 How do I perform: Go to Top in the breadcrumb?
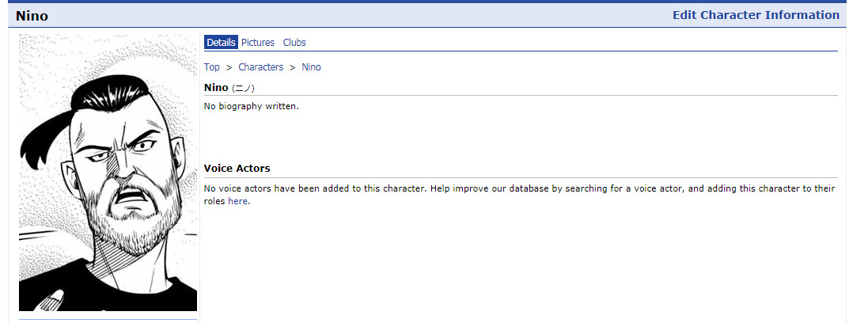click(x=211, y=67)
